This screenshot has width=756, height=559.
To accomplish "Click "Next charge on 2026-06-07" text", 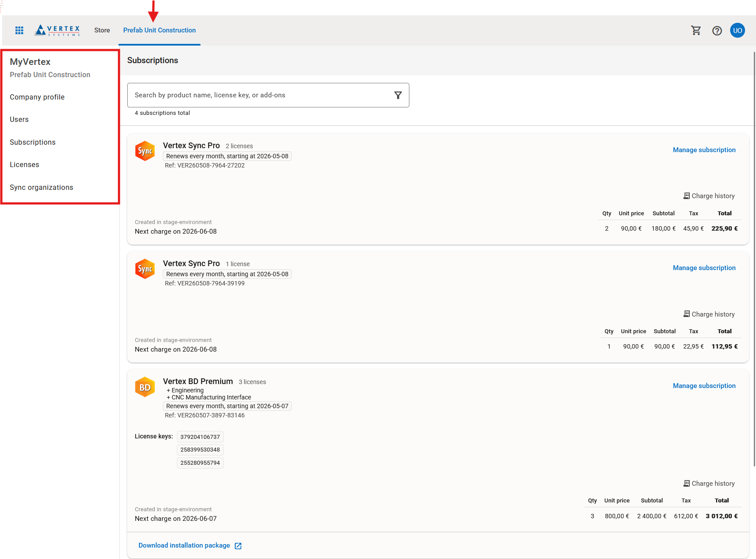I will (x=176, y=519).
